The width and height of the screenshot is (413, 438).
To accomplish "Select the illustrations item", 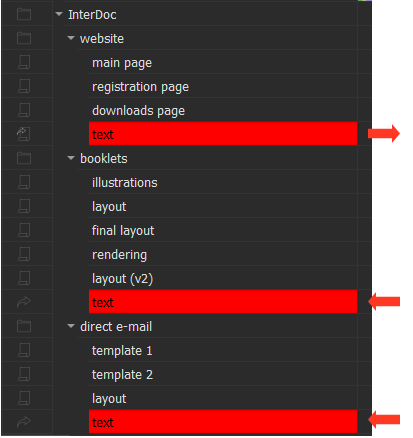I will [x=223, y=182].
